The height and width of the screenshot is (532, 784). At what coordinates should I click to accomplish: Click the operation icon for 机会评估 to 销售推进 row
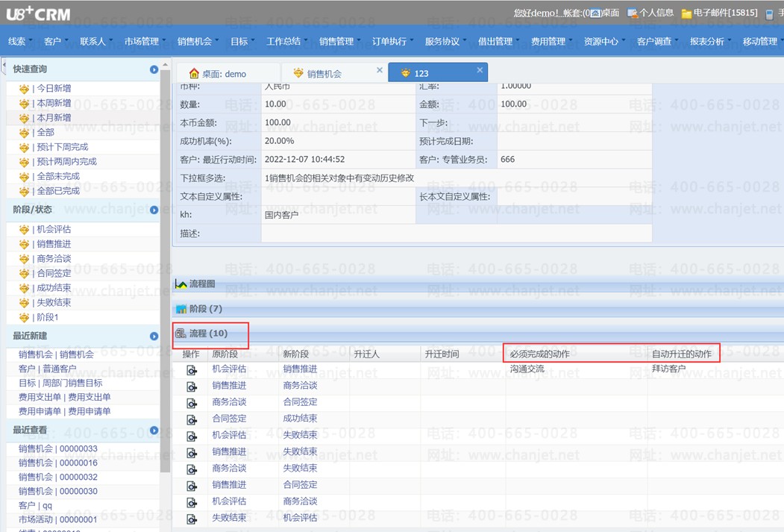click(192, 370)
